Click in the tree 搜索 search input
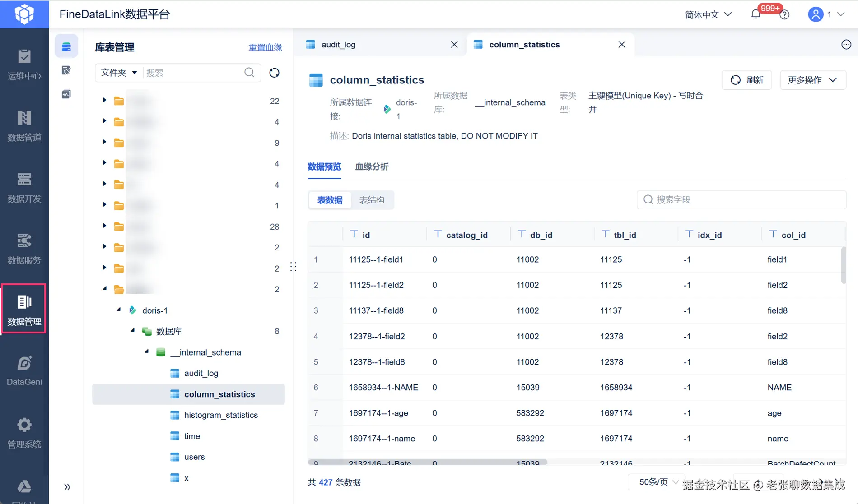This screenshot has height=504, width=858. 194,73
